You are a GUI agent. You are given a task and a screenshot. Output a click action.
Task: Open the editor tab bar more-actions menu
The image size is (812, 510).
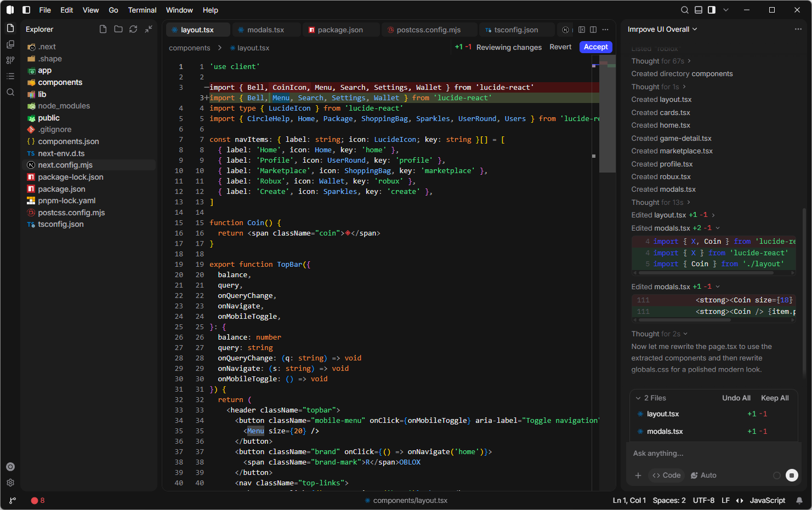[605, 30]
